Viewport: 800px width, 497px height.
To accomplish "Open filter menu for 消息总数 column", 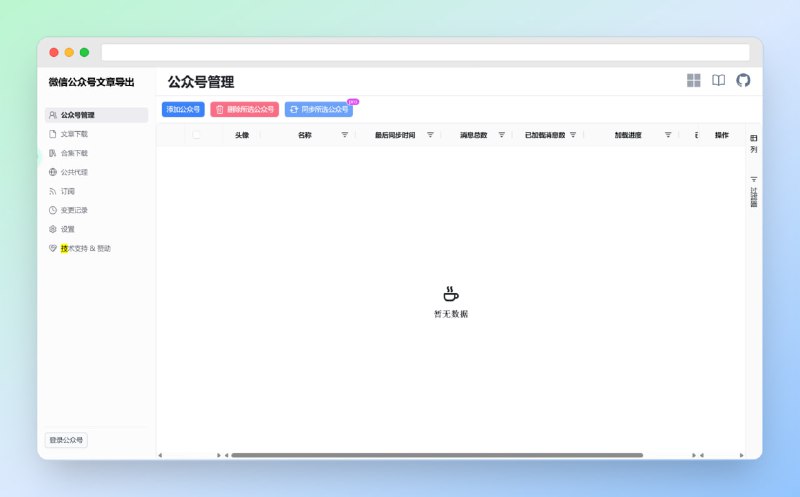I will click(x=502, y=135).
